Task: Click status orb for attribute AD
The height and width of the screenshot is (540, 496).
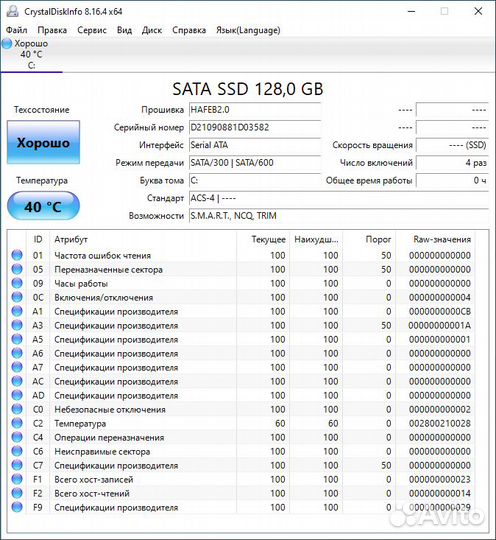Action: point(17,395)
